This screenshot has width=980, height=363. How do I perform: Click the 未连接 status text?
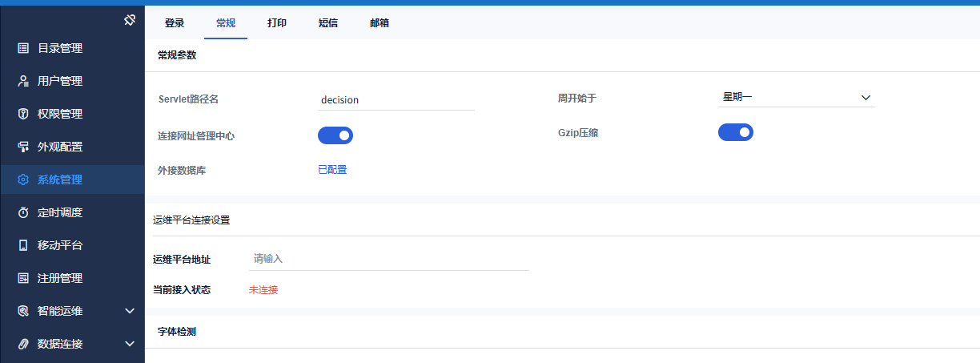263,289
